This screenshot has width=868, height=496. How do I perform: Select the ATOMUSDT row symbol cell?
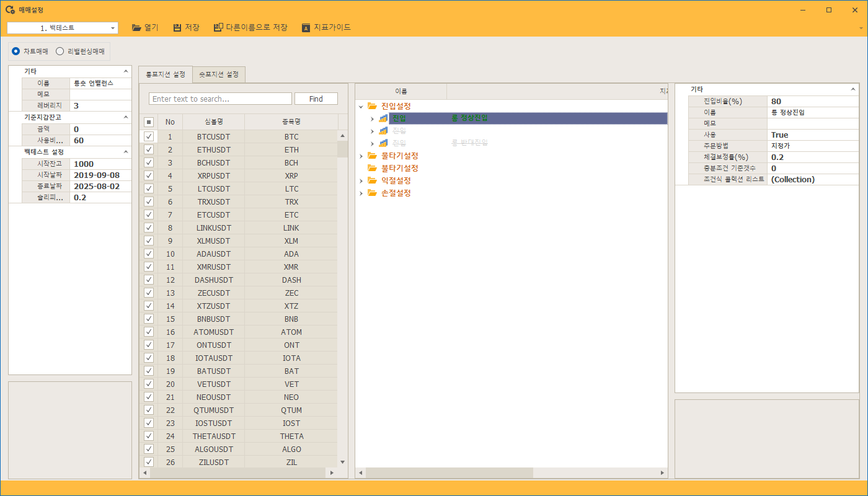point(213,332)
